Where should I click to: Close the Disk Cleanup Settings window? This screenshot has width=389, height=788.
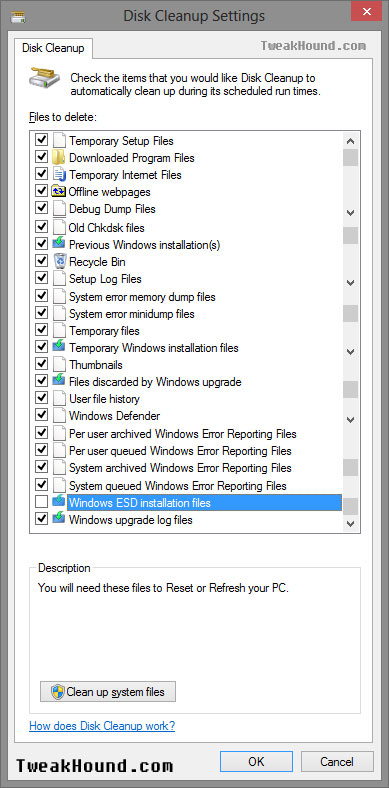[x=366, y=12]
